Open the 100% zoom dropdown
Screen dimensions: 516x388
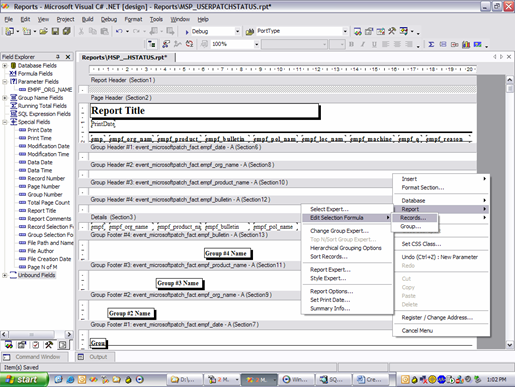(x=256, y=44)
